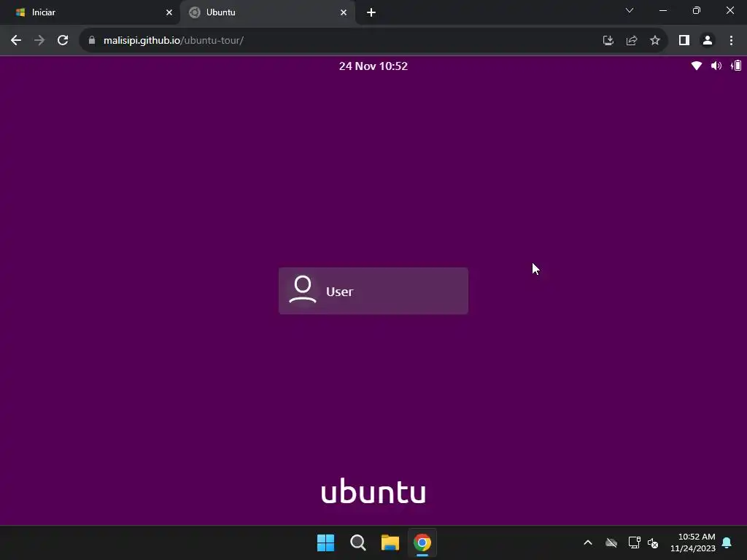The height and width of the screenshot is (560, 747).
Task: Click the Ubuntu volume speaker icon
Action: point(716,66)
